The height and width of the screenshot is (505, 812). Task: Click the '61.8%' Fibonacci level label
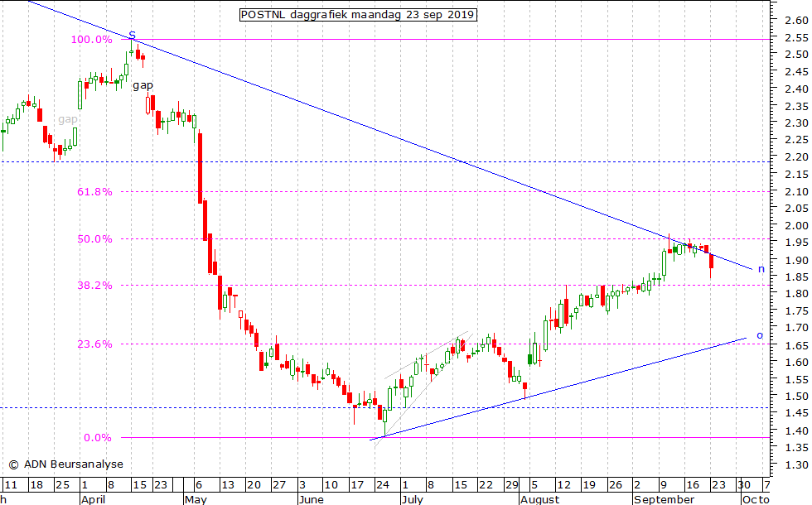click(94, 192)
